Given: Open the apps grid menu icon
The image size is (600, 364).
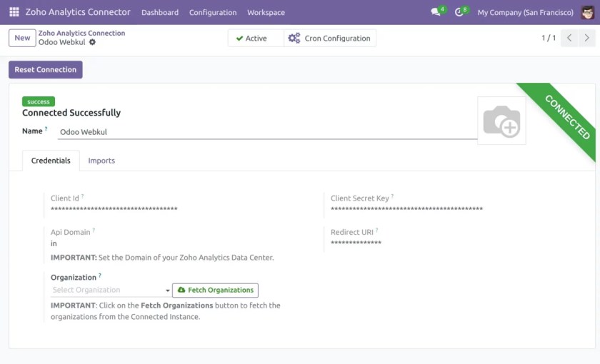Looking at the screenshot, I should click(x=14, y=12).
